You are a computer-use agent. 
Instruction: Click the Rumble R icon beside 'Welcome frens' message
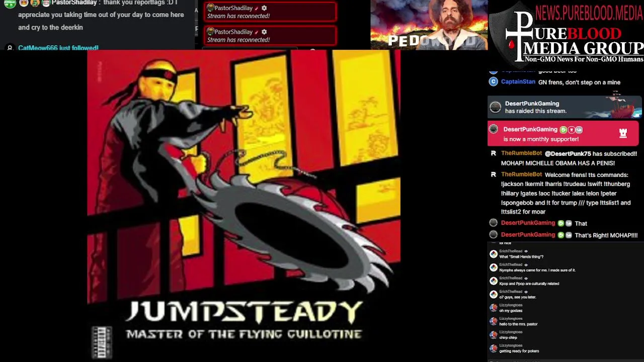point(493,174)
